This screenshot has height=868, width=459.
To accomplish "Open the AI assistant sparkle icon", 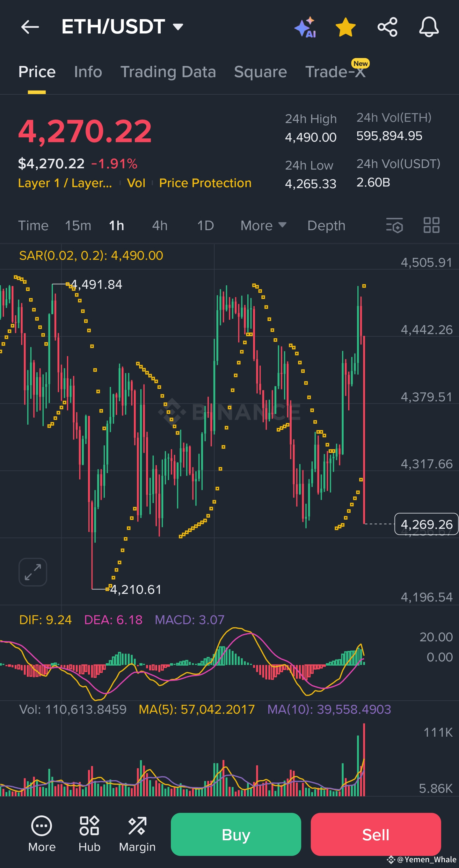I will pyautogui.click(x=305, y=27).
